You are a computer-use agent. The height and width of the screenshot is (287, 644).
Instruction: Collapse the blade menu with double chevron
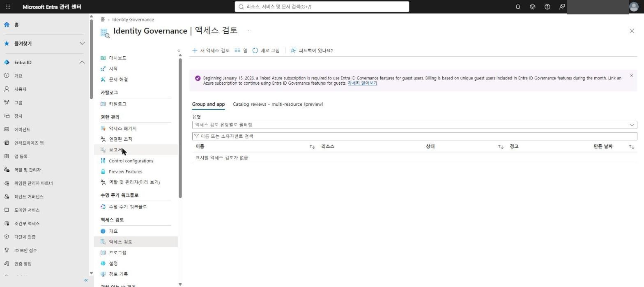pos(179,51)
